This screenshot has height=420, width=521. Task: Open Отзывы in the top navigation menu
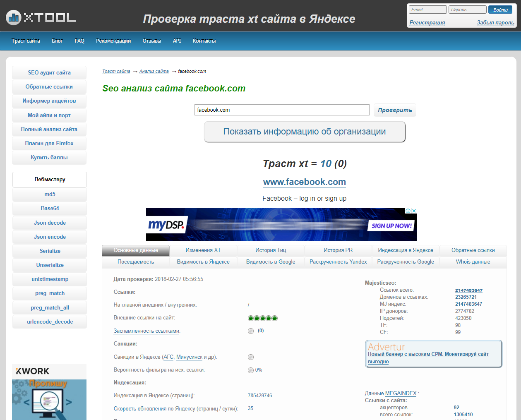(152, 41)
